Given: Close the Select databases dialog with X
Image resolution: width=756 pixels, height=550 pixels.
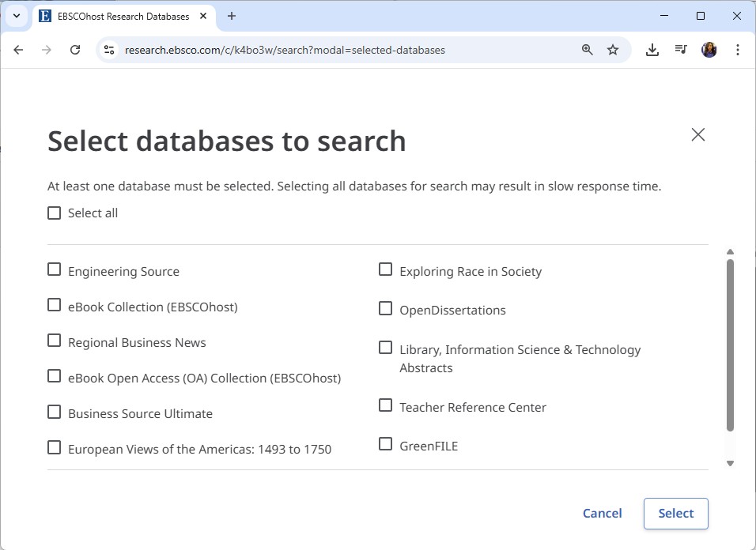Looking at the screenshot, I should point(697,134).
